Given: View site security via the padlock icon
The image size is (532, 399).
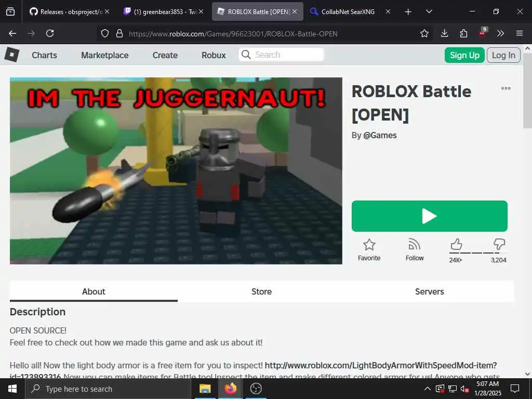Looking at the screenshot, I should pyautogui.click(x=119, y=33).
